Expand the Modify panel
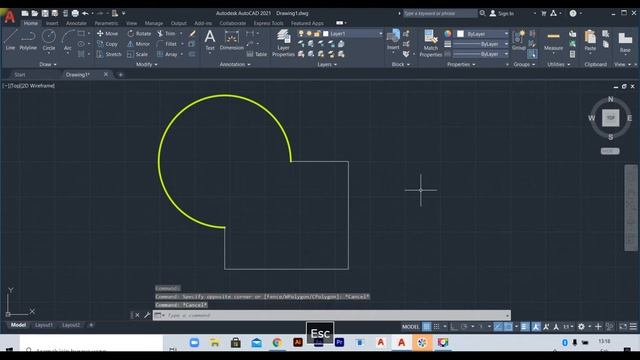The width and height of the screenshot is (640, 360). pyautogui.click(x=147, y=64)
